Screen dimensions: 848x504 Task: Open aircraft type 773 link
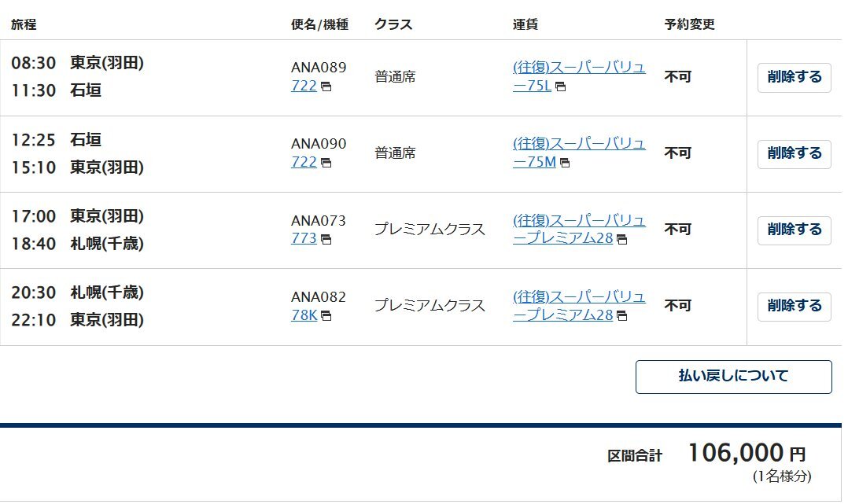(304, 238)
